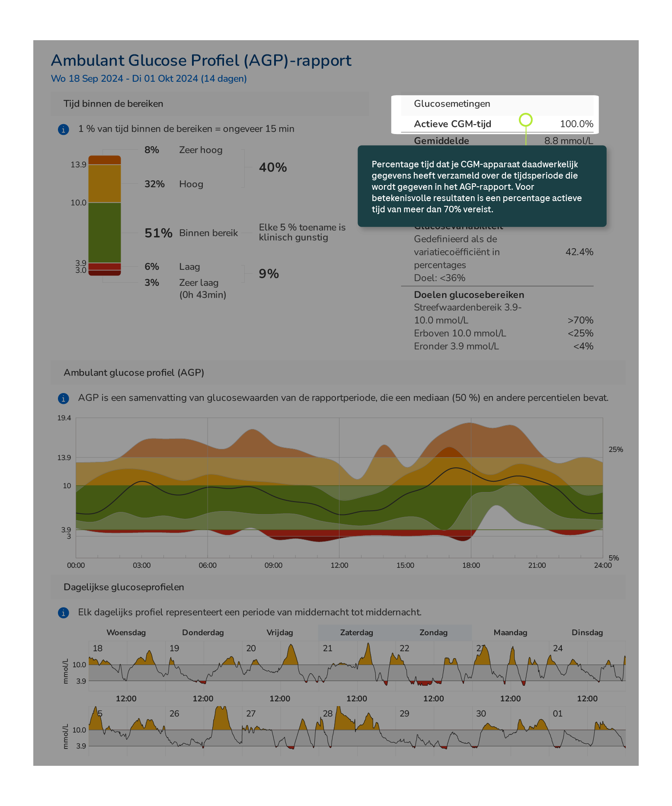
Task: Click the day 21 daily glucose profile
Action: point(357,666)
